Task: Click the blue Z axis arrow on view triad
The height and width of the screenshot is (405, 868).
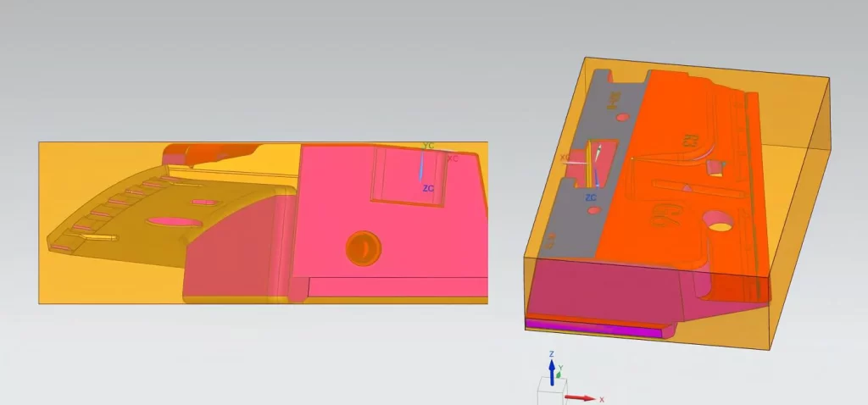Action: (x=551, y=372)
